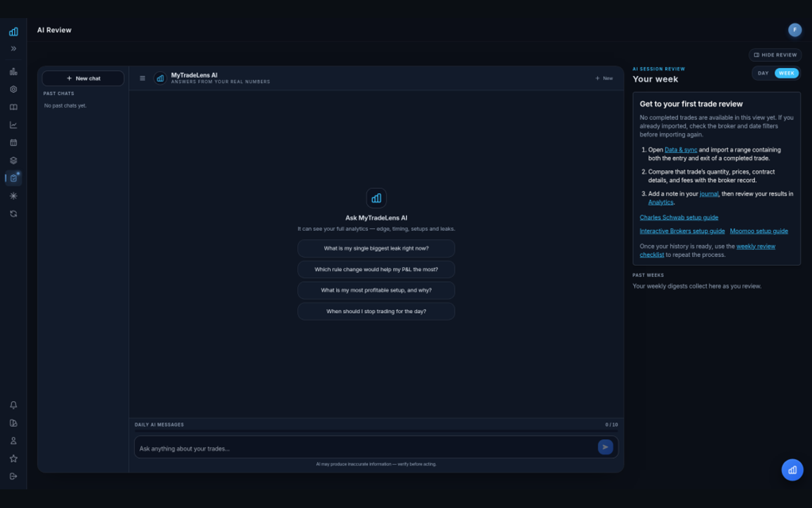Expand the sidebar with the double-chevron icon
Screen dimensions: 812x508
14,49
